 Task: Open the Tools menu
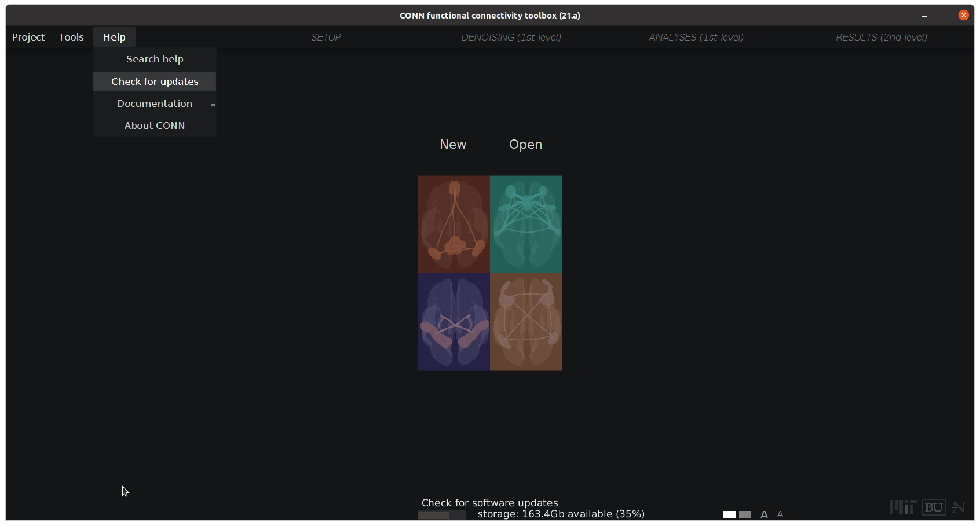(x=71, y=37)
